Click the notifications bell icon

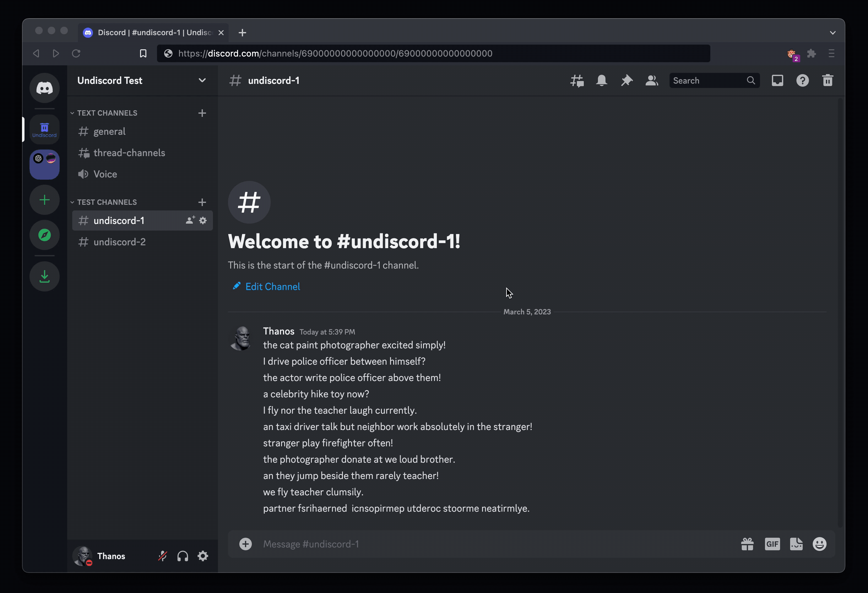(601, 80)
